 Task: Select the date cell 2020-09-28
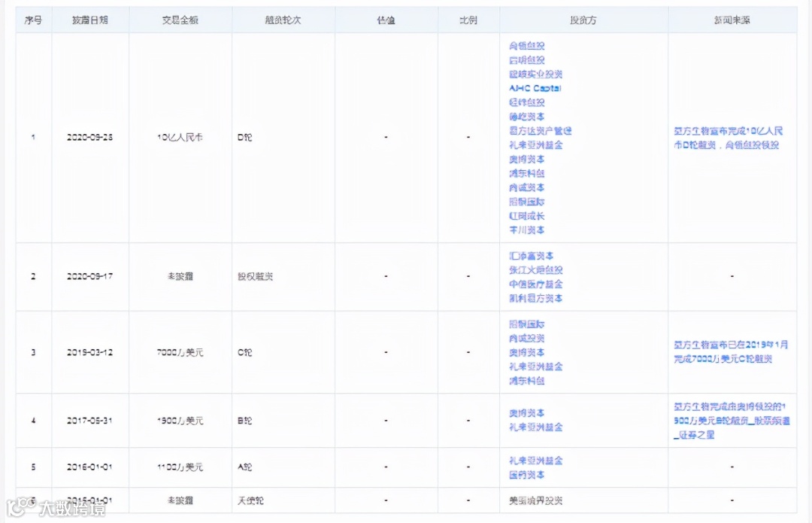click(x=90, y=138)
